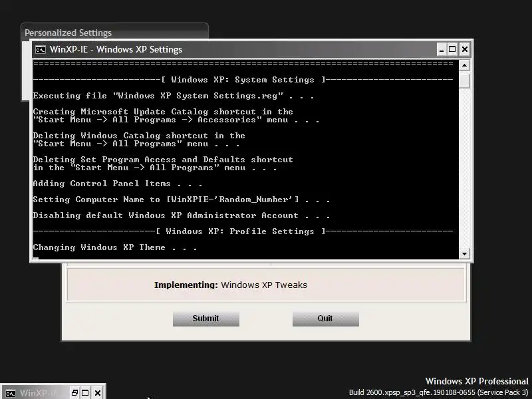Maximize the minimized WinXP-IE window at bottom
This screenshot has width=532, height=399.
click(x=86, y=393)
